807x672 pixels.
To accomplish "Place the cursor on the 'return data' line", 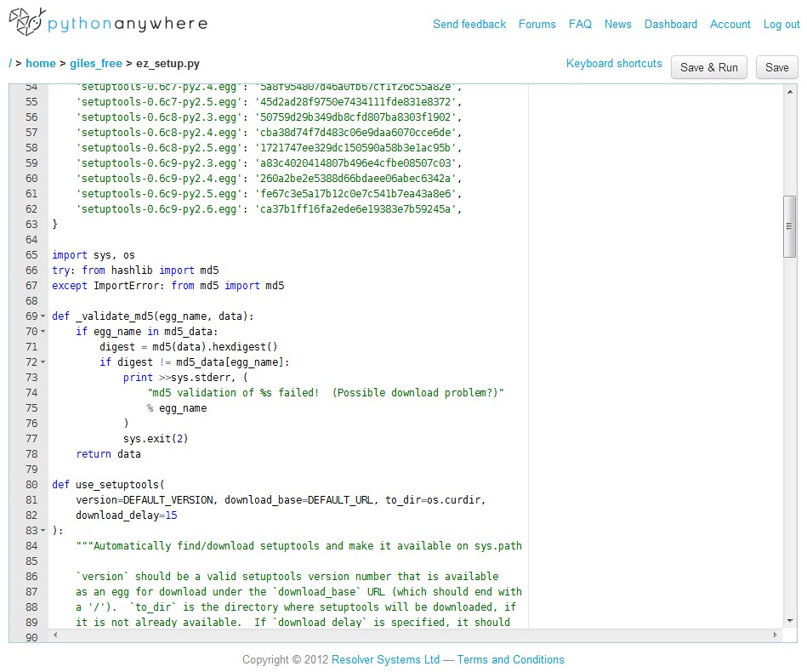I will coord(108,454).
